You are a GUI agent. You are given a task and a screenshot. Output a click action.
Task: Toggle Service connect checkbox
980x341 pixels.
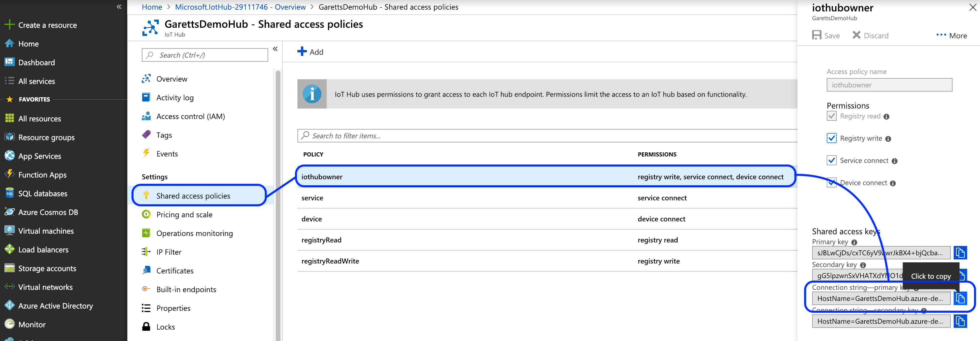[x=831, y=161]
